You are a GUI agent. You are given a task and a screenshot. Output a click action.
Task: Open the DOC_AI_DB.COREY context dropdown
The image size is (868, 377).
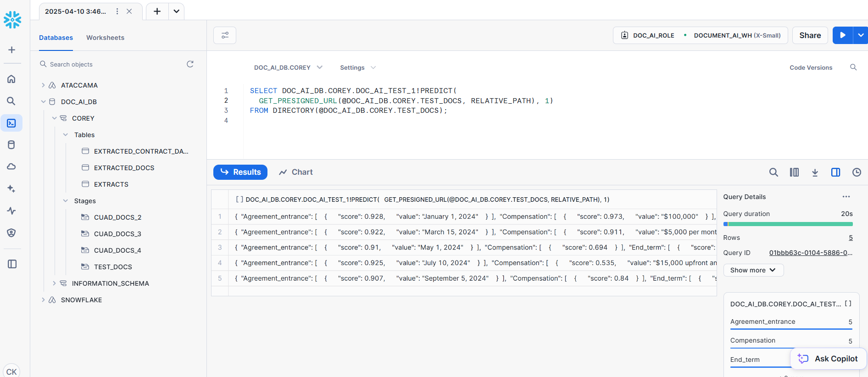[x=288, y=67]
